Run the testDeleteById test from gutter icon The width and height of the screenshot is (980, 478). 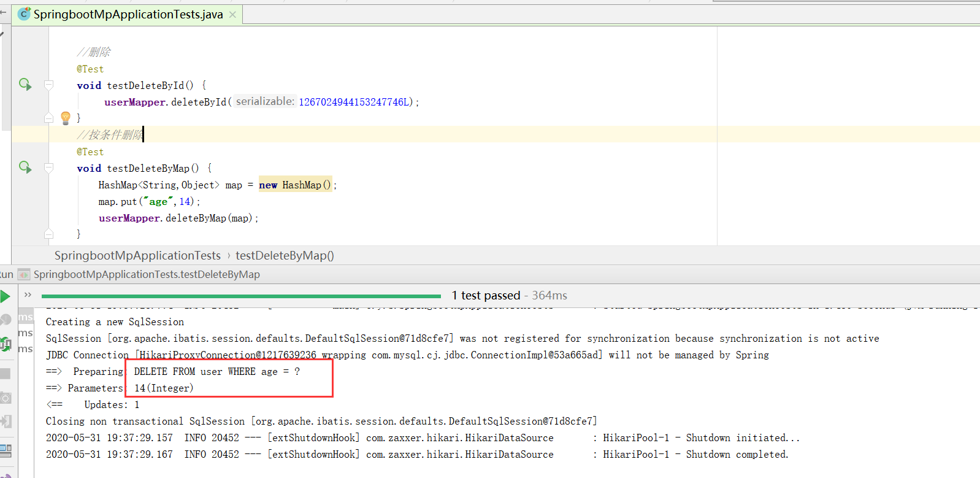[x=25, y=84]
